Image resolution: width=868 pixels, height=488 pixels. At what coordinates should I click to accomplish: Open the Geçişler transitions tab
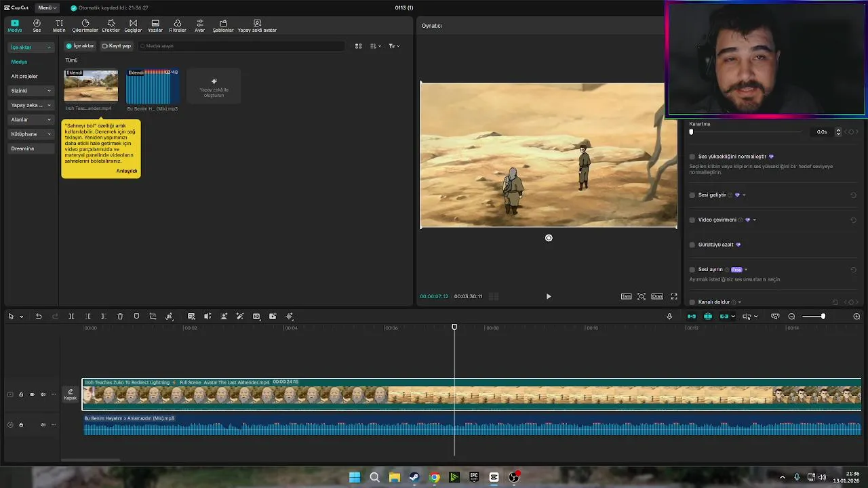[x=133, y=26]
